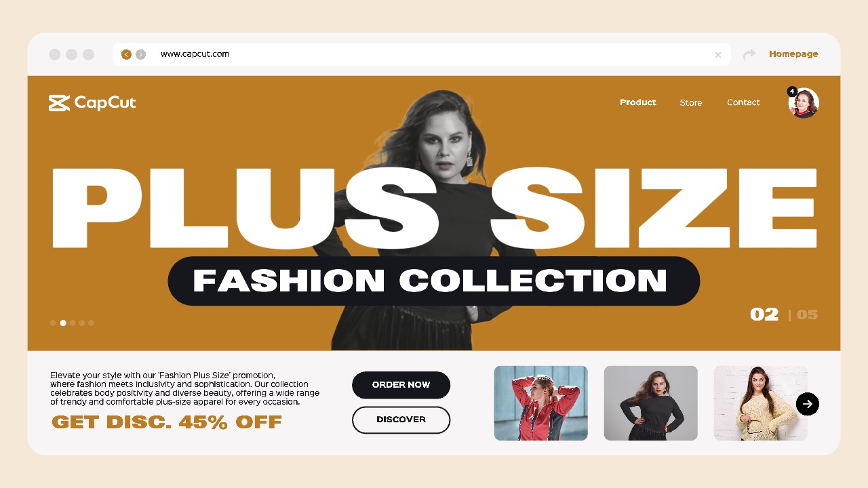
Task: Open the cream sweater model thumbnail
Action: [x=760, y=403]
